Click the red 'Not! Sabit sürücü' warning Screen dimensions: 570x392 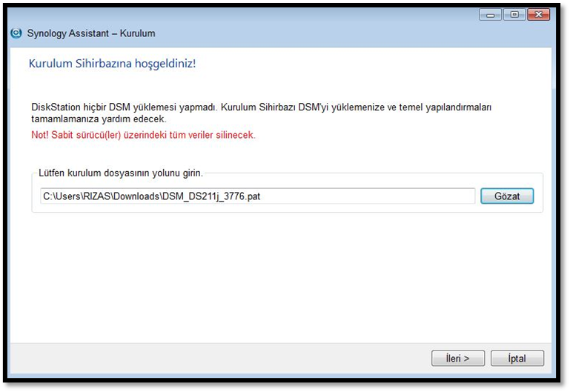point(143,136)
